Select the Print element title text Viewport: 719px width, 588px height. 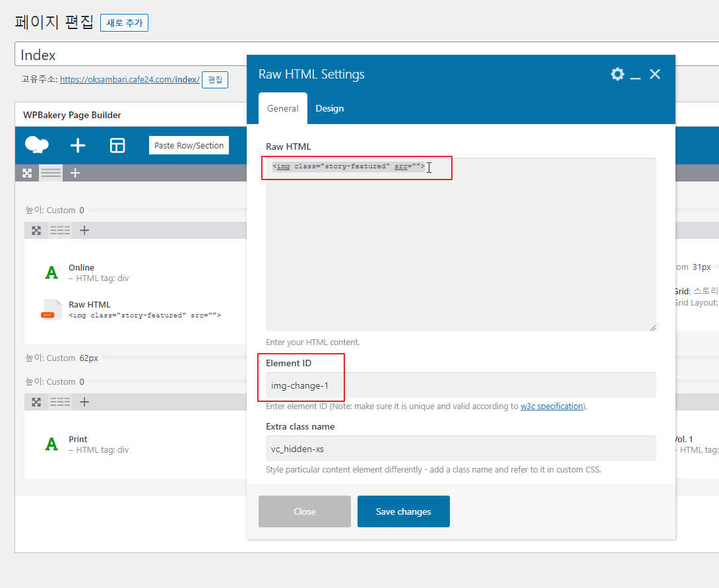click(78, 439)
